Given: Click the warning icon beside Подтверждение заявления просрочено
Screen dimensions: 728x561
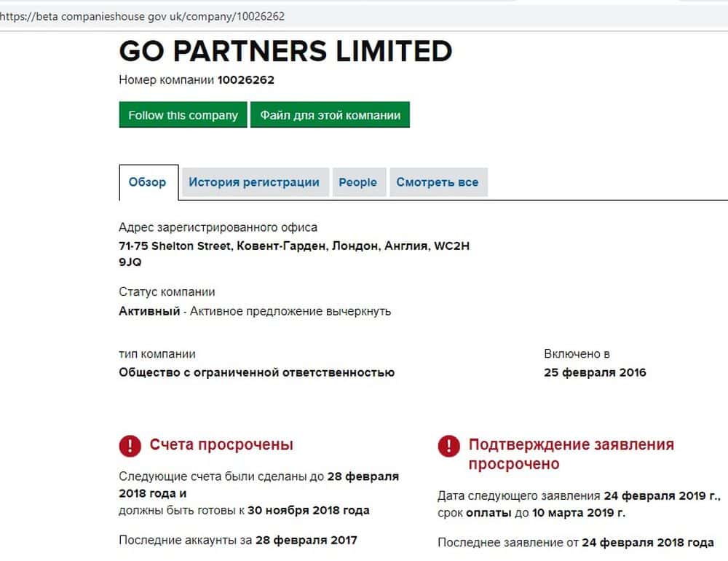Looking at the screenshot, I should coord(448,446).
